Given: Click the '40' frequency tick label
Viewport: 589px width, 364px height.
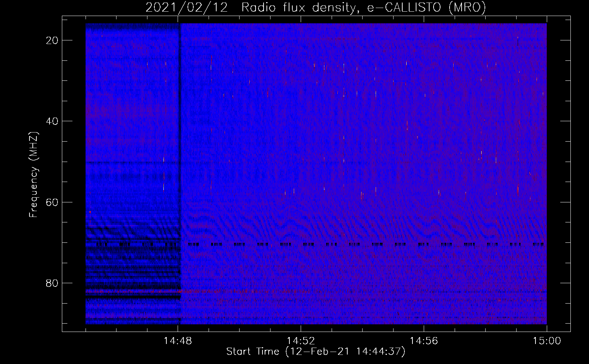Looking at the screenshot, I should (x=52, y=121).
